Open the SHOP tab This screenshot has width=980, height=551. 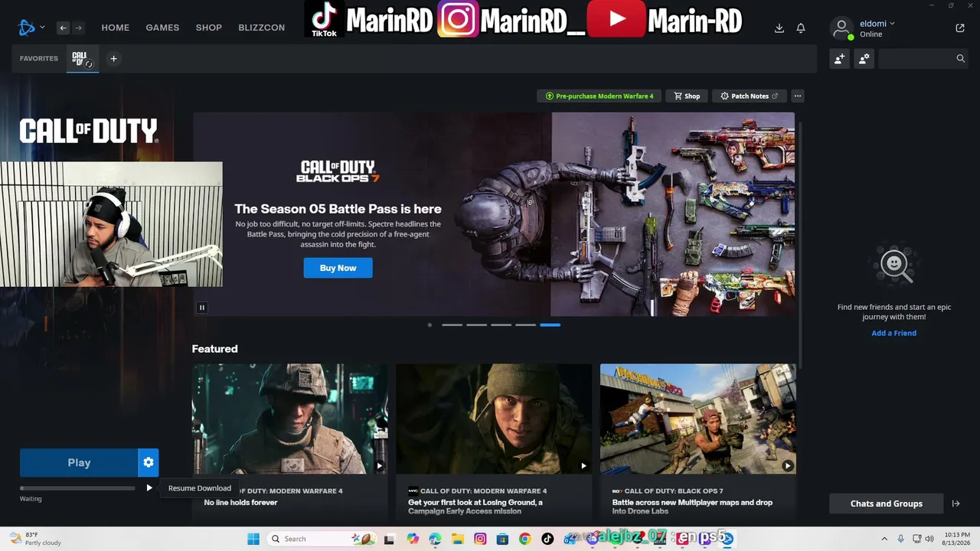tap(209, 28)
